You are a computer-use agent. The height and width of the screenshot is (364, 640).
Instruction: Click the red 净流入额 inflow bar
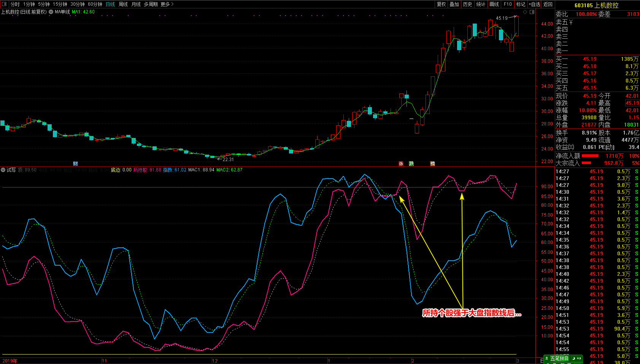coord(590,156)
